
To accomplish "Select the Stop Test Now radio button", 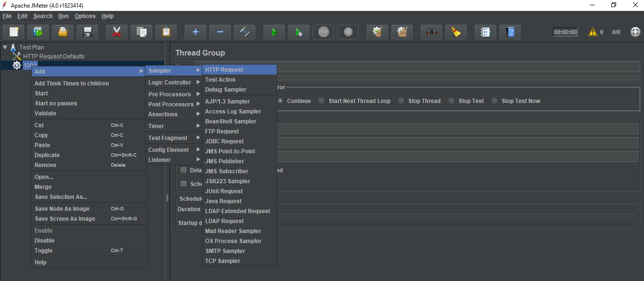I will tap(495, 101).
